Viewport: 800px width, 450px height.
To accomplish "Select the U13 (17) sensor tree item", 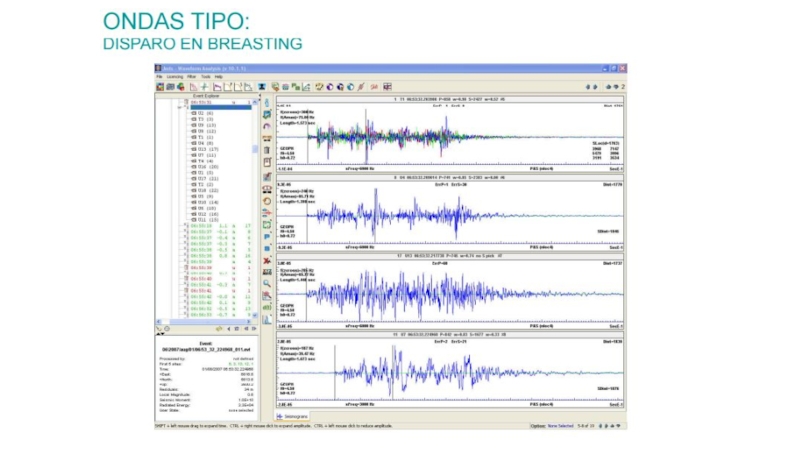I will (203, 149).
